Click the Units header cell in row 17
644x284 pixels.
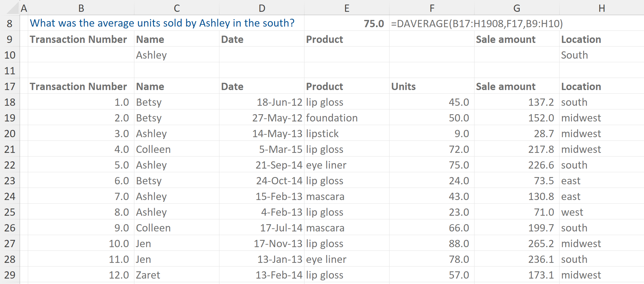click(x=432, y=86)
